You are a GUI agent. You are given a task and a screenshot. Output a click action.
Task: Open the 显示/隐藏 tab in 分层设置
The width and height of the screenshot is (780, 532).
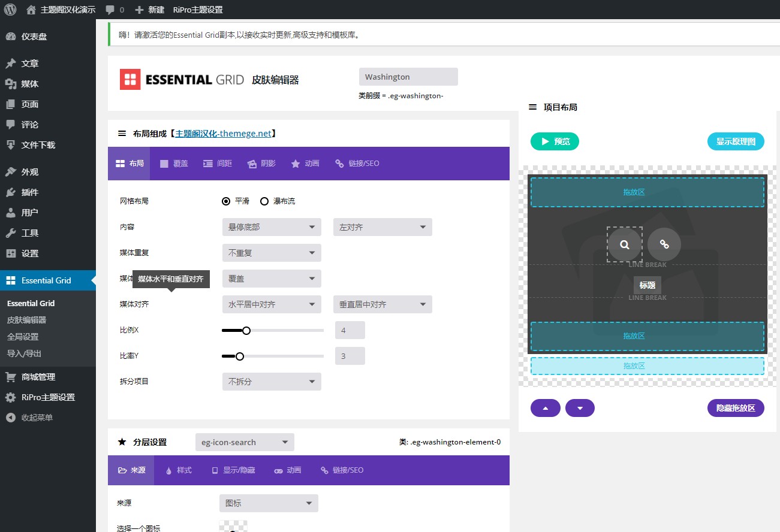[x=233, y=470]
